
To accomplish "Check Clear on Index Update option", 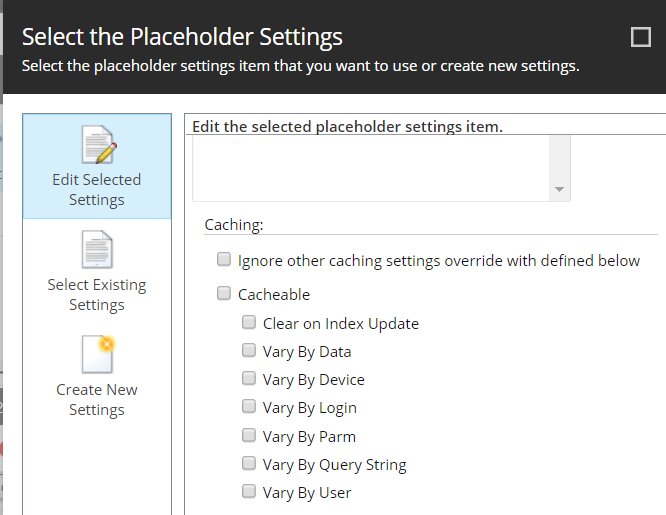I will [249, 322].
